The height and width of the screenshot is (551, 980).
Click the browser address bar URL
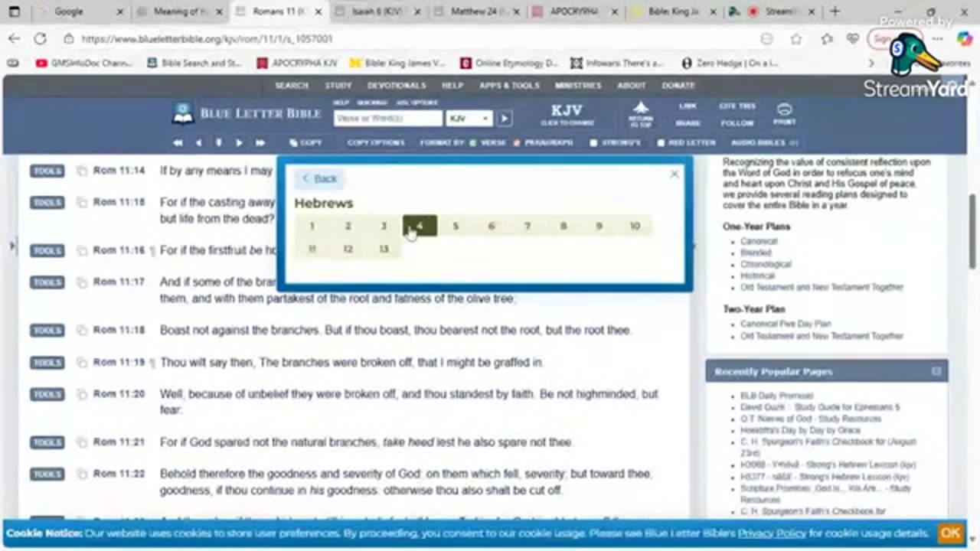click(x=207, y=39)
